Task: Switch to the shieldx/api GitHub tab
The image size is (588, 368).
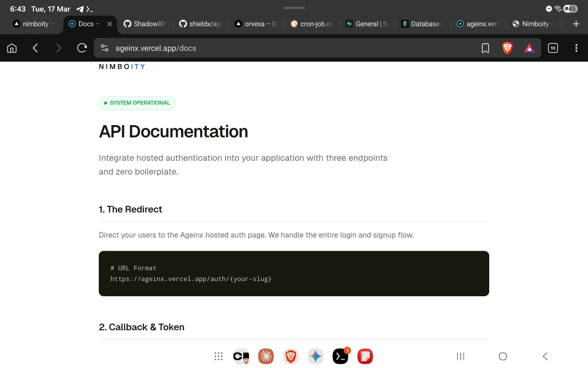Action: tap(200, 24)
